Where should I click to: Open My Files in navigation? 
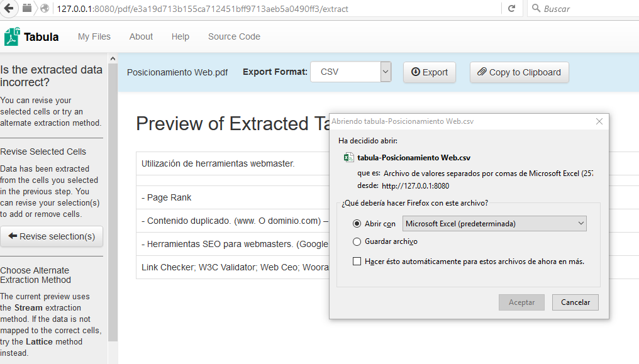[x=94, y=36]
